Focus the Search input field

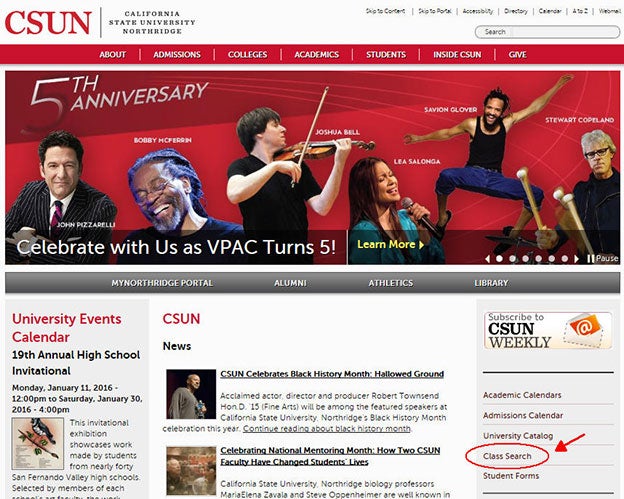click(x=548, y=32)
